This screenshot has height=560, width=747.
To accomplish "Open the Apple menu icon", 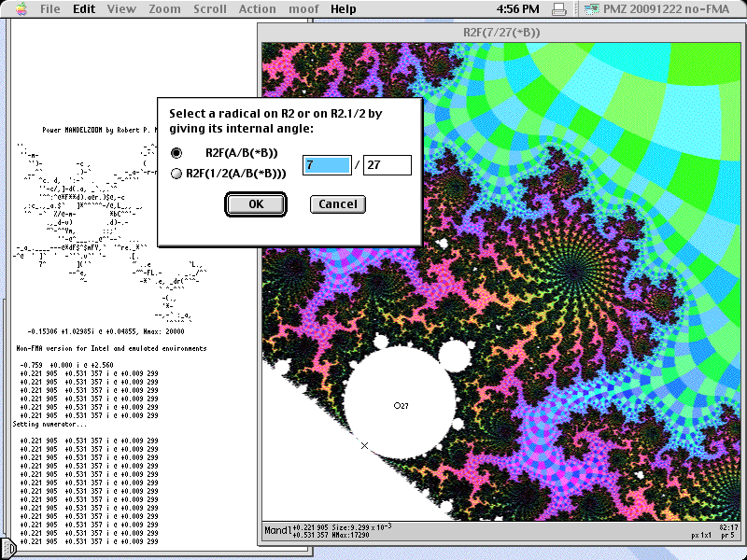I will (x=21, y=9).
